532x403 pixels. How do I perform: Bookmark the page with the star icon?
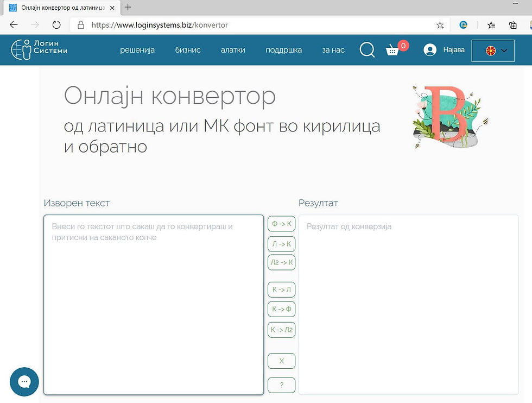pyautogui.click(x=440, y=24)
